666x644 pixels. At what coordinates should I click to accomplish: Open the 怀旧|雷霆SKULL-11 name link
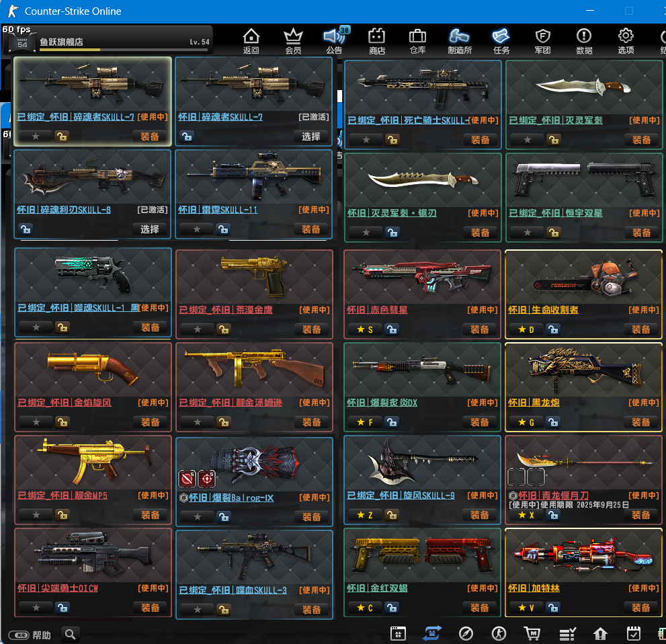218,210
